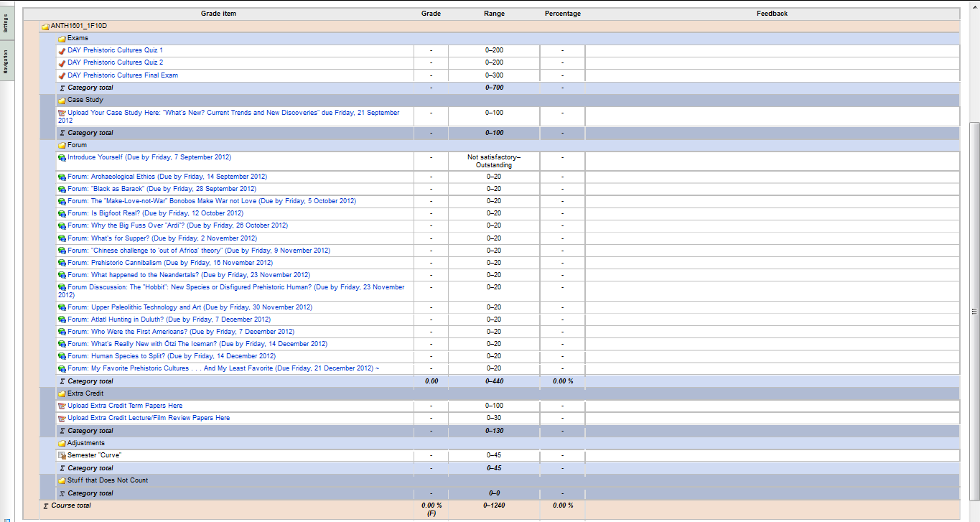Click forum icon beside Is Bigfoot Real?

(62, 214)
